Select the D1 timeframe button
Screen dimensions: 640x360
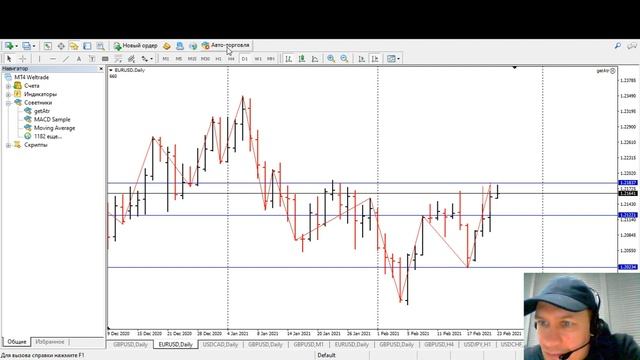(244, 59)
